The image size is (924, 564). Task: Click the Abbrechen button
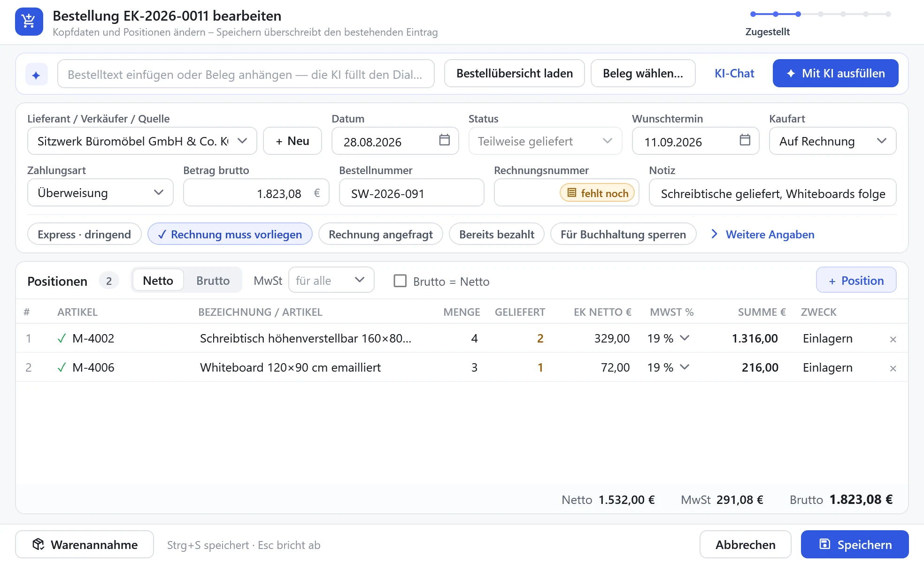(745, 544)
